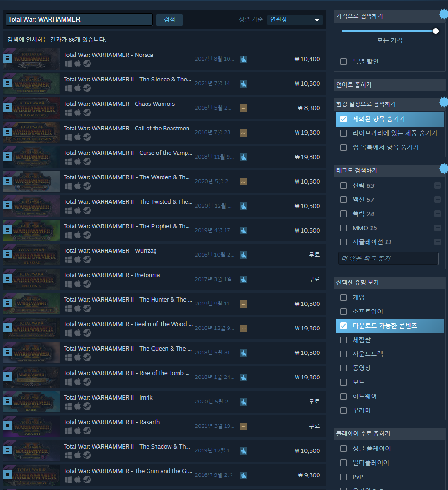Viewport: 448px width, 490px height.
Task: Click the 검색 search button
Action: pyautogui.click(x=170, y=20)
